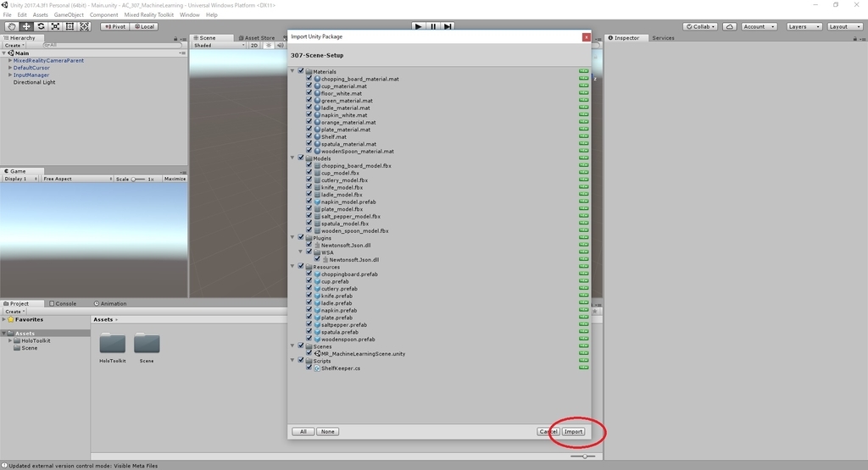868x470 pixels.
Task: Select the Rotate tool in toolbar
Action: [x=41, y=26]
